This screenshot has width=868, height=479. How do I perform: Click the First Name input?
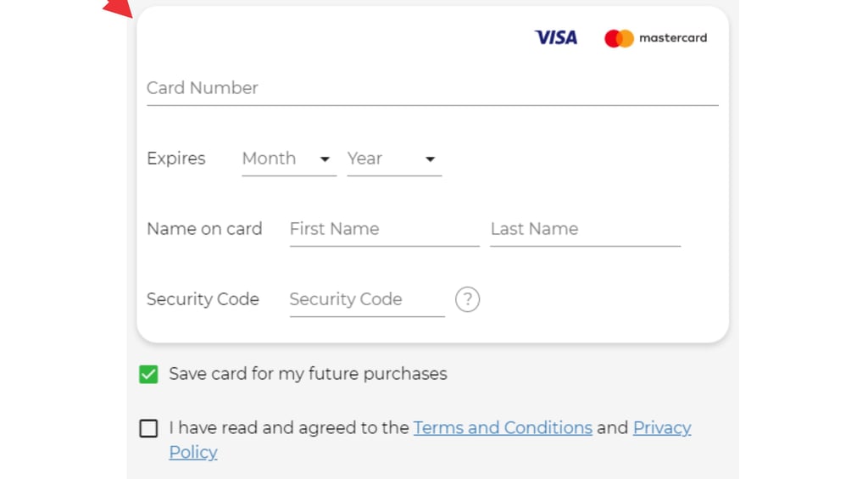tap(384, 229)
